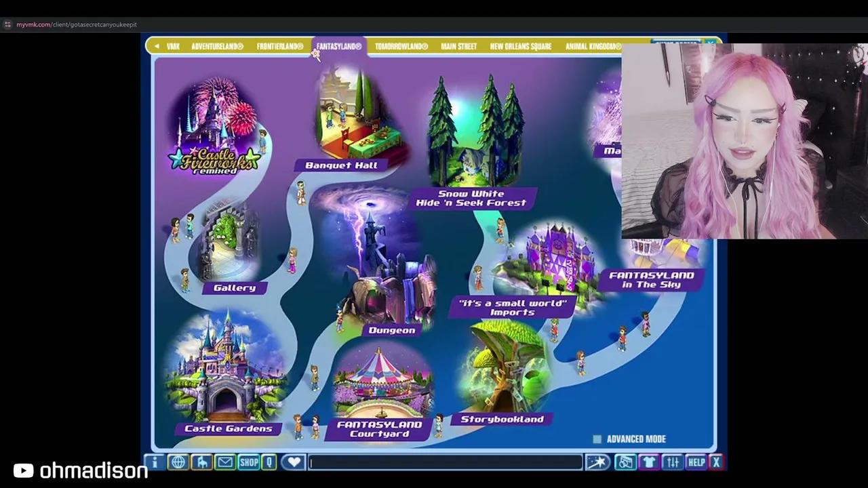Viewport: 868px width, 488px height.
Task: Click the chat text input field
Action: [445, 462]
